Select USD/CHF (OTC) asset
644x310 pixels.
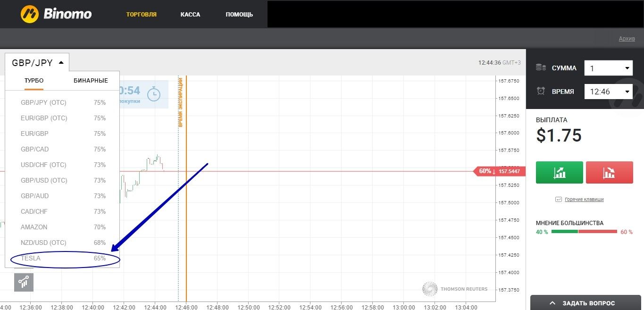pyautogui.click(x=62, y=165)
